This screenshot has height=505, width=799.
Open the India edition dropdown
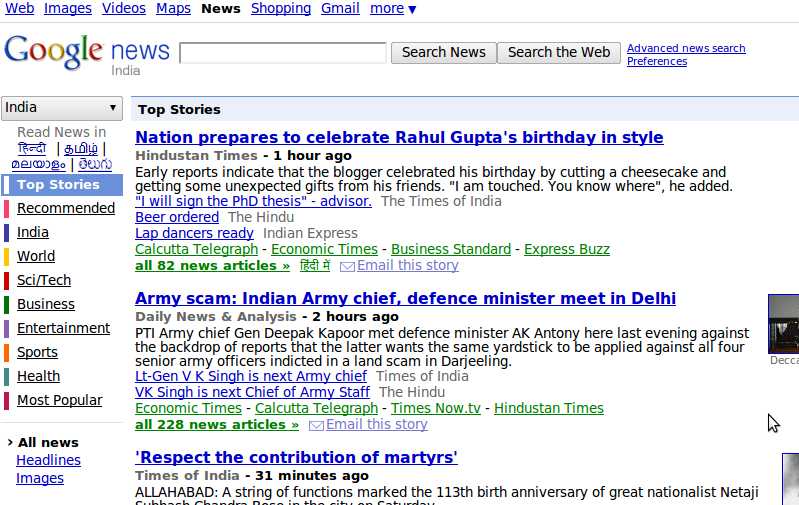coord(61,108)
